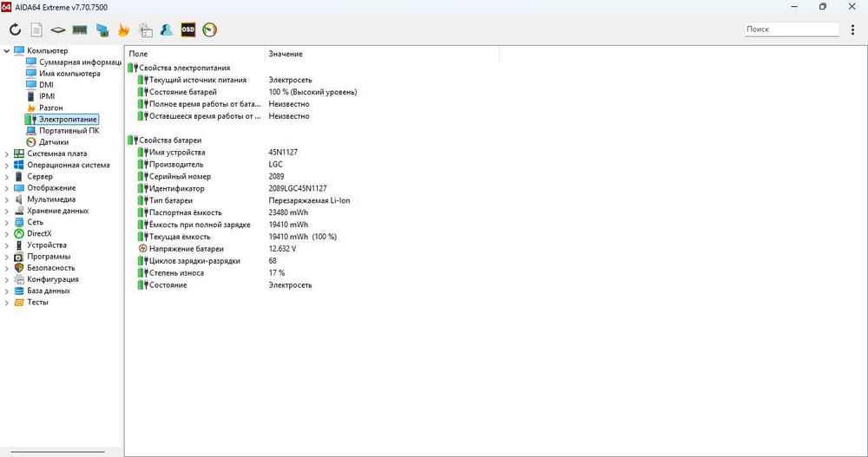The width and height of the screenshot is (868, 457).
Task: Expand the Сеть tree node
Action: point(7,222)
